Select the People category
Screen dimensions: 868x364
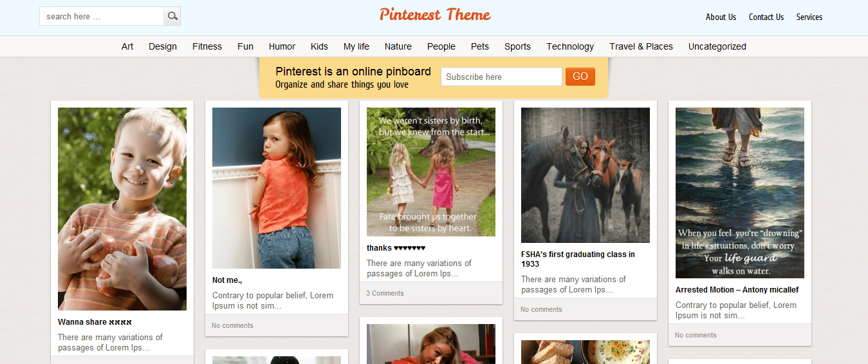point(441,46)
